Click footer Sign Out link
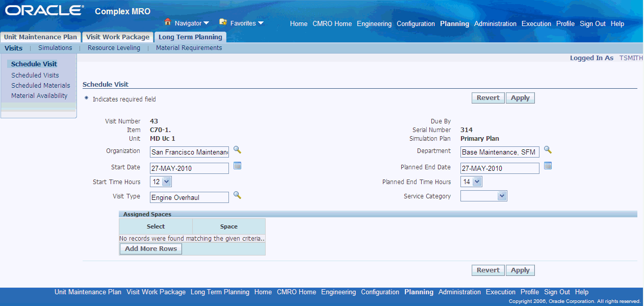The width and height of the screenshot is (644, 306). tap(557, 292)
